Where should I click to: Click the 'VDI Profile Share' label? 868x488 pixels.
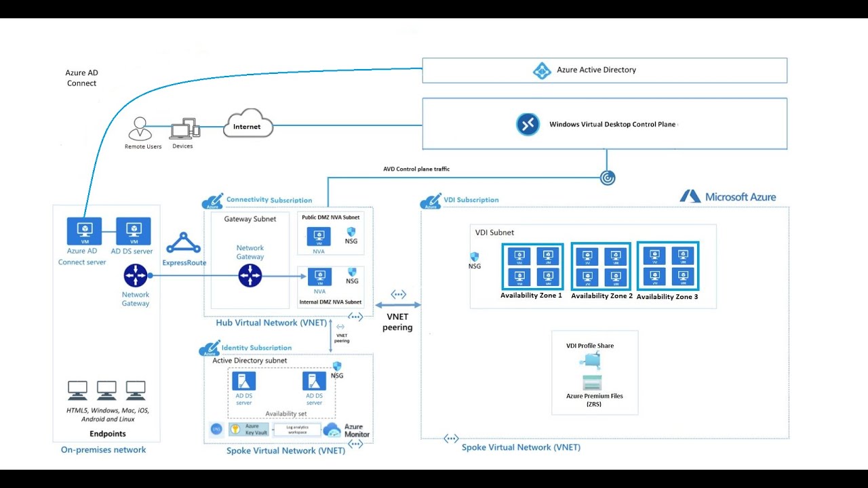[x=590, y=346]
